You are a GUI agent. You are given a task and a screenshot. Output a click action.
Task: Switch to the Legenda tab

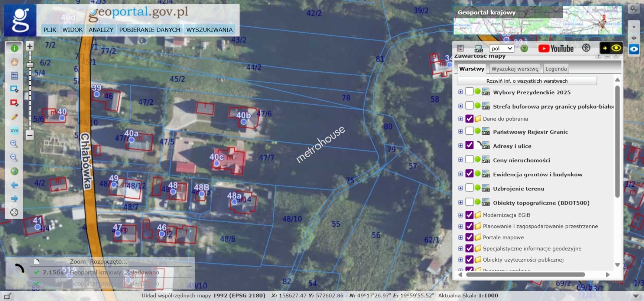click(556, 69)
